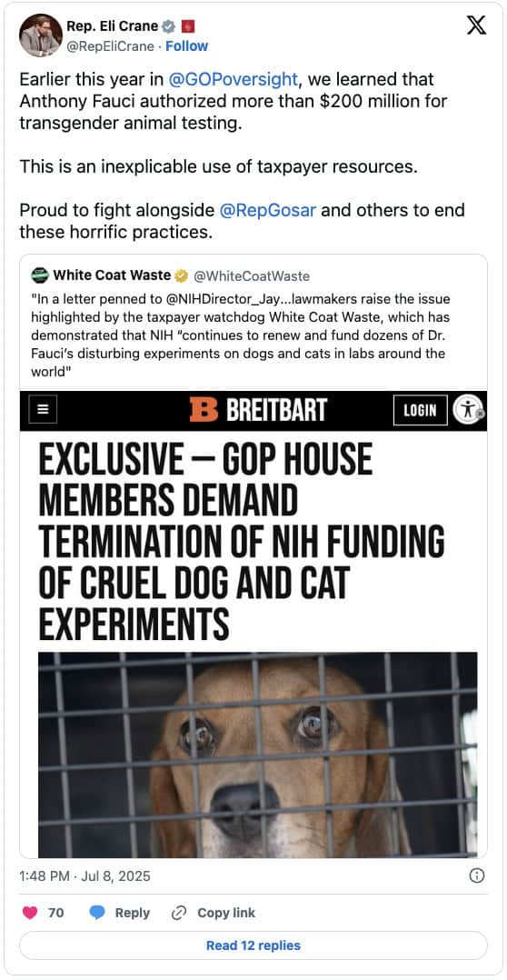Open the tweet info circle icon
Screen dimensions: 507x980
(476, 875)
